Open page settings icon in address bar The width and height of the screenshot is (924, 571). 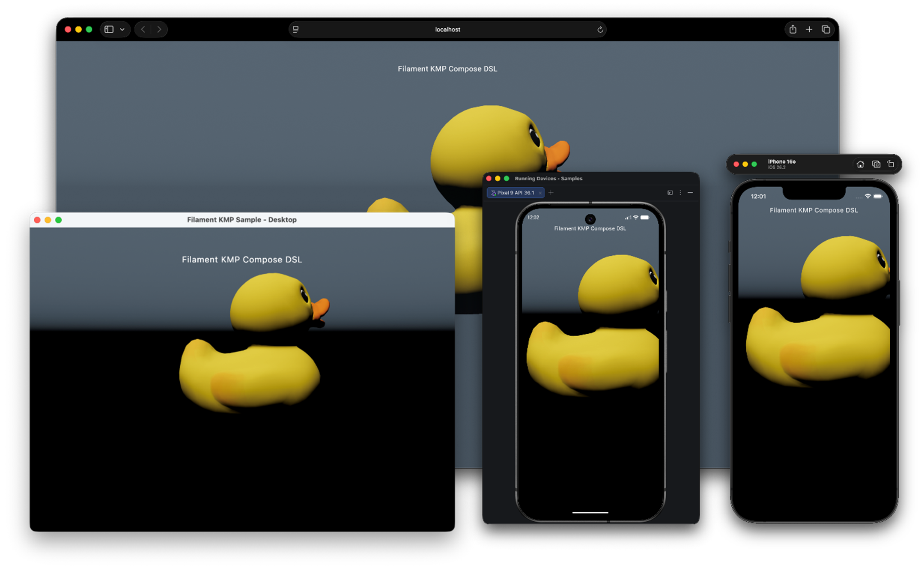click(x=295, y=29)
